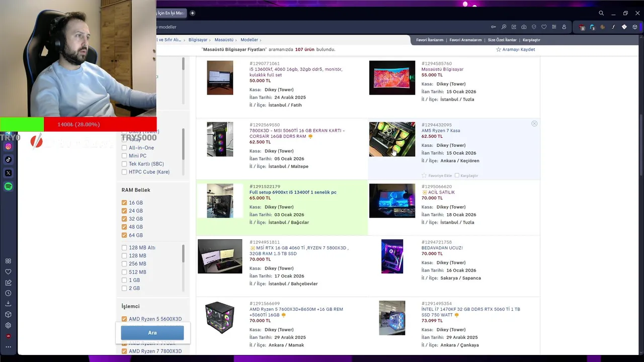
Task: Open the AM5 Ryzen 7 Kasa listing
Action: click(x=441, y=131)
